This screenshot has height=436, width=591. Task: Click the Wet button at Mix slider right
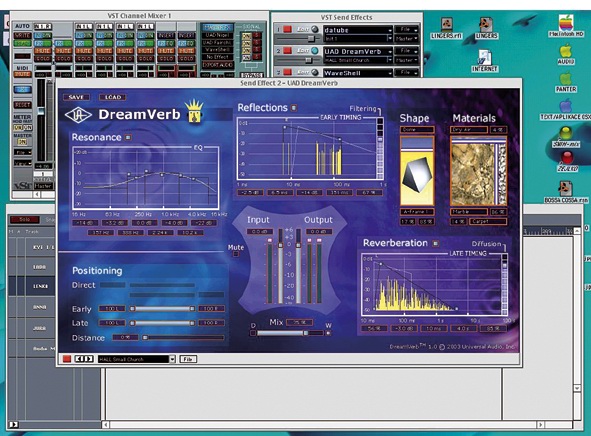pos(328,333)
